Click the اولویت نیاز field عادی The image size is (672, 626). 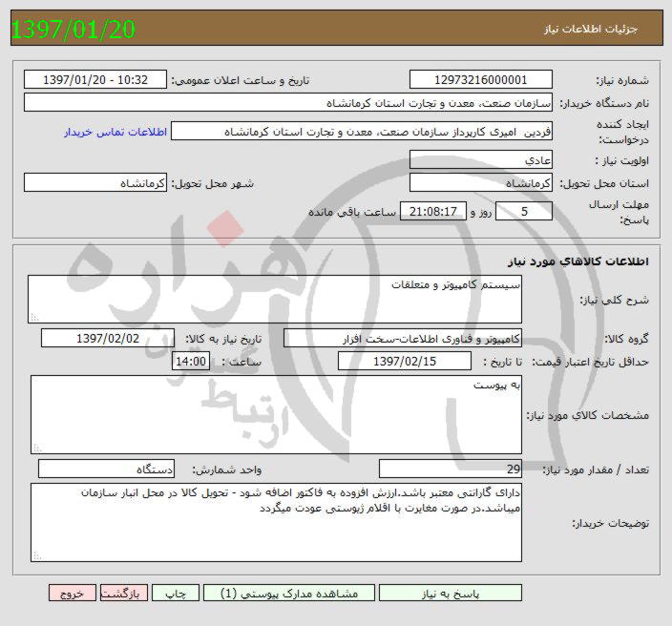click(481, 159)
